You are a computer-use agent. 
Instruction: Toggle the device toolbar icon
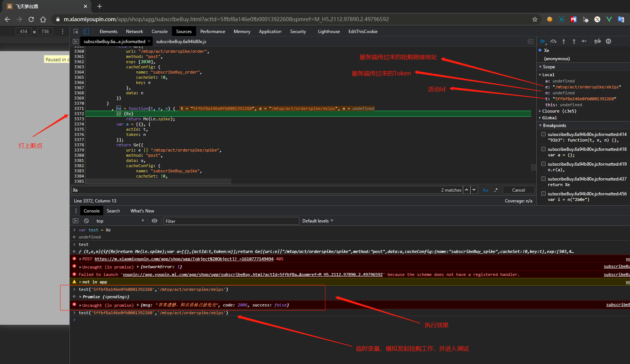86,32
